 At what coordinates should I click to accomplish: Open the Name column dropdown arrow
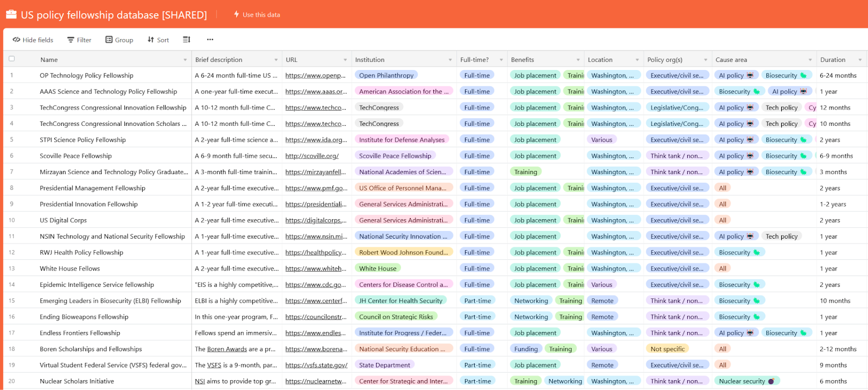point(185,60)
